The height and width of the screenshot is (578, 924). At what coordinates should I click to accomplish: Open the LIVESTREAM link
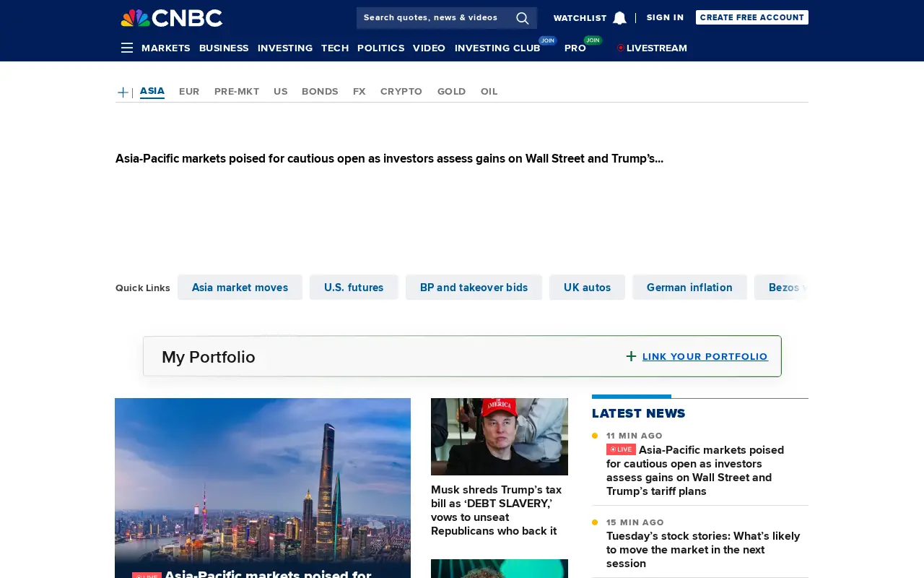click(657, 48)
